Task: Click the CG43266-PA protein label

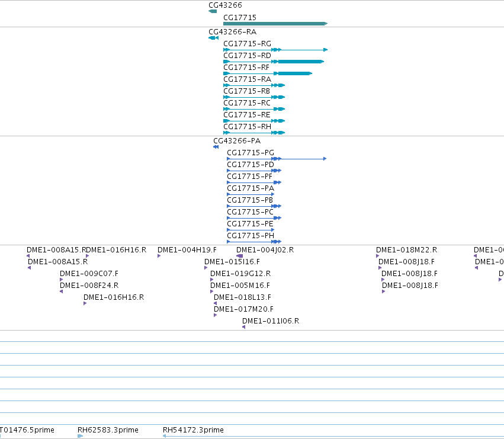Action: (237, 141)
